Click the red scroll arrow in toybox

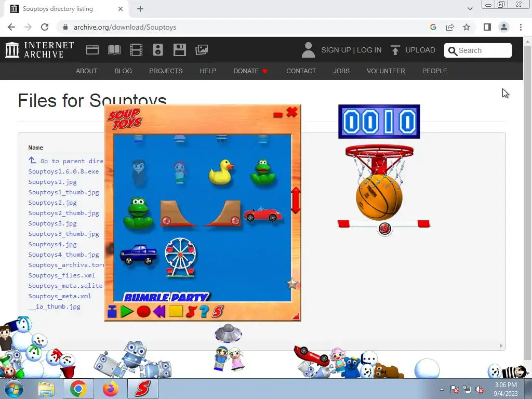pos(296,200)
